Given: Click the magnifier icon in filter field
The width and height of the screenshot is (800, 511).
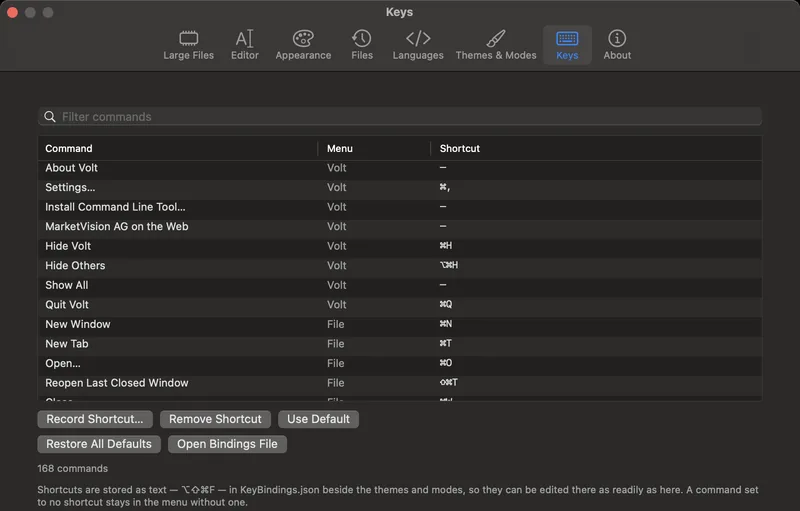Looking at the screenshot, I should [x=49, y=117].
